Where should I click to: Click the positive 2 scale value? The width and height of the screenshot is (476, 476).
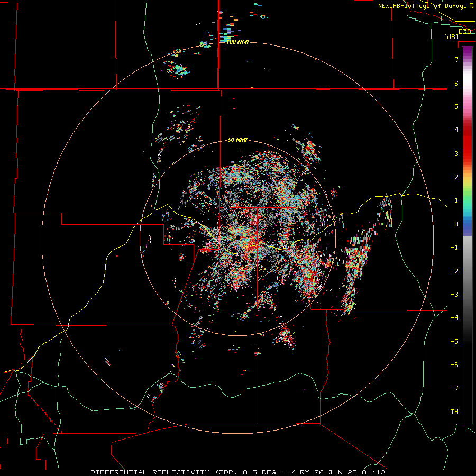pos(456,177)
